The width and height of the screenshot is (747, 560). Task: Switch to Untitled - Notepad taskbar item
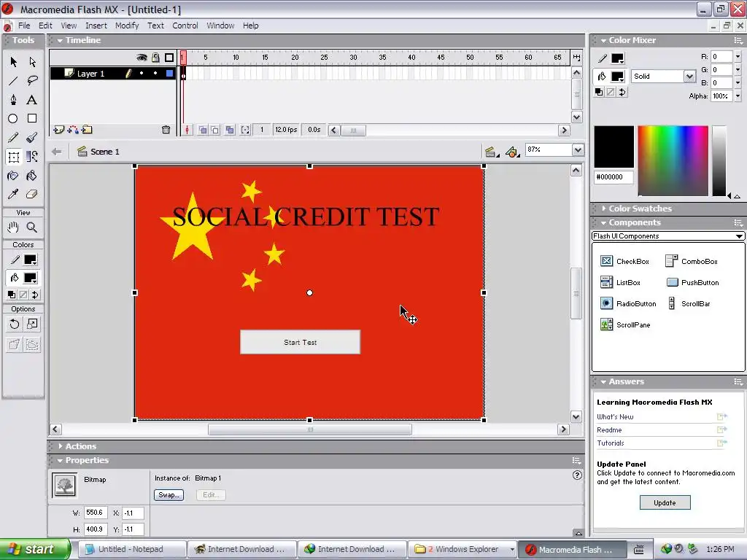[131, 549]
